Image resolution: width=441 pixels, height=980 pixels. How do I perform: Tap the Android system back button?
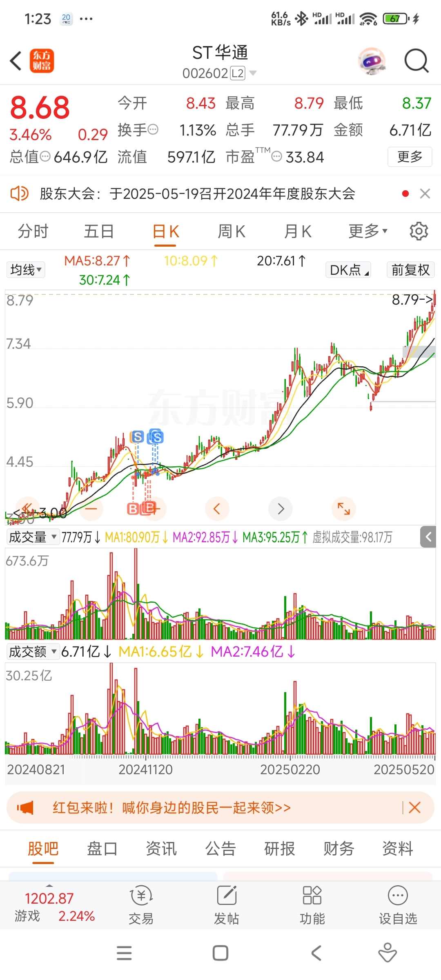[x=316, y=953]
